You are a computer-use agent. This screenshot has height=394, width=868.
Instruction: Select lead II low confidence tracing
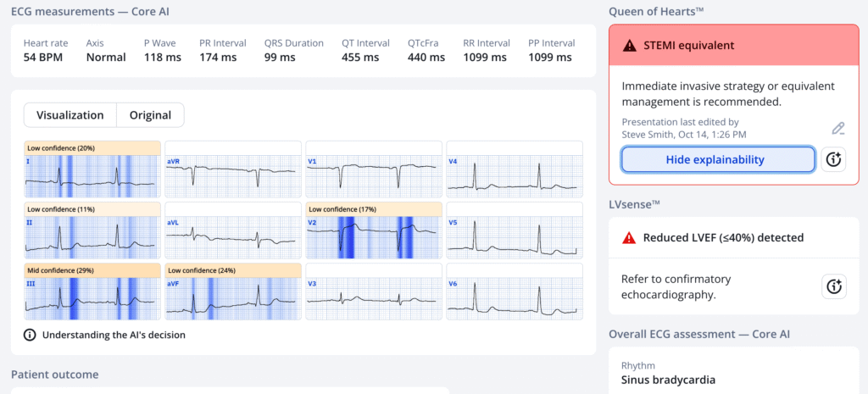(x=92, y=231)
